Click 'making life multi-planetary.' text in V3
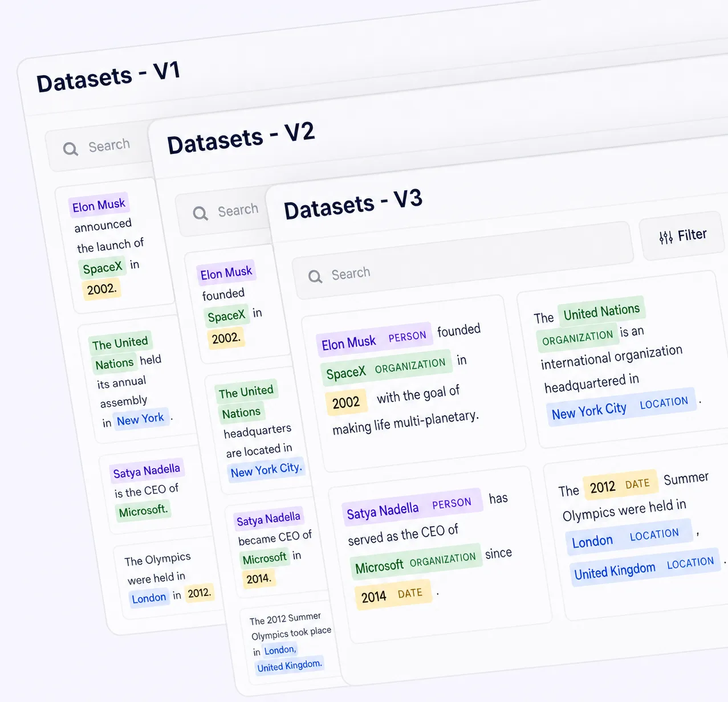Image resolution: width=728 pixels, height=702 pixels. pos(405,423)
